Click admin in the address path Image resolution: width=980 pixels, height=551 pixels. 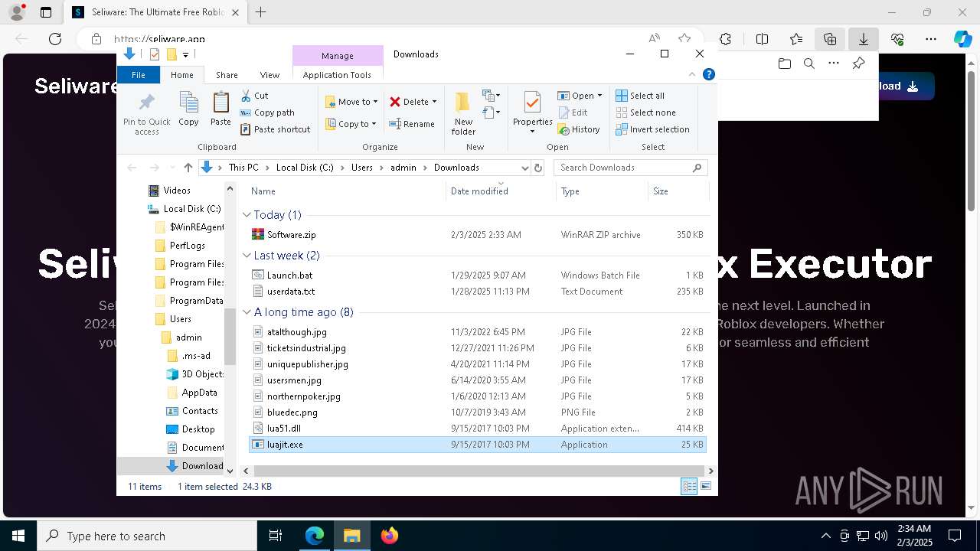pyautogui.click(x=403, y=168)
